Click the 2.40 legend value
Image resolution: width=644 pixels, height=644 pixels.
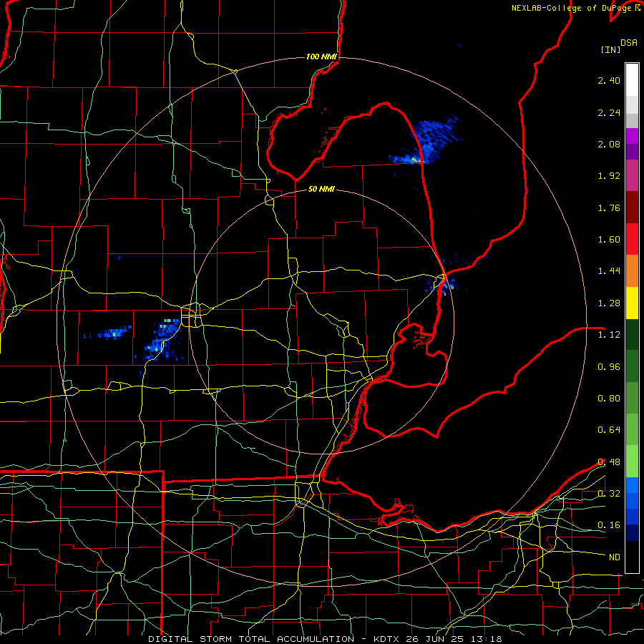[609, 80]
